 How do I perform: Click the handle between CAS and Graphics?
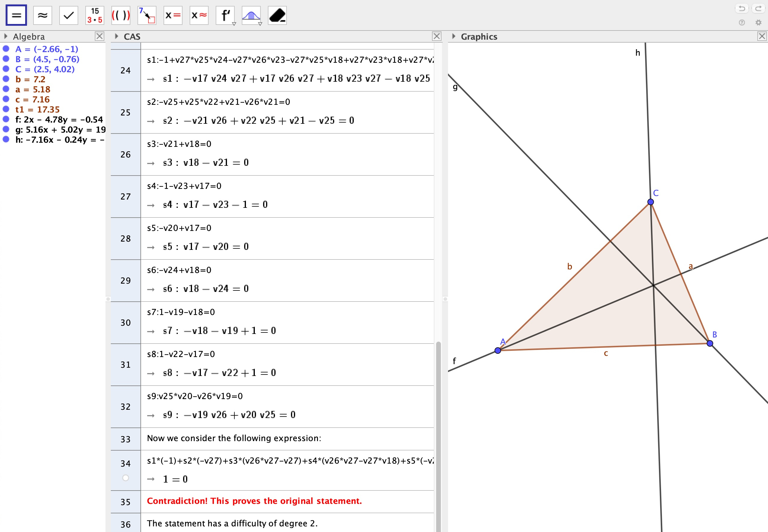445,299
